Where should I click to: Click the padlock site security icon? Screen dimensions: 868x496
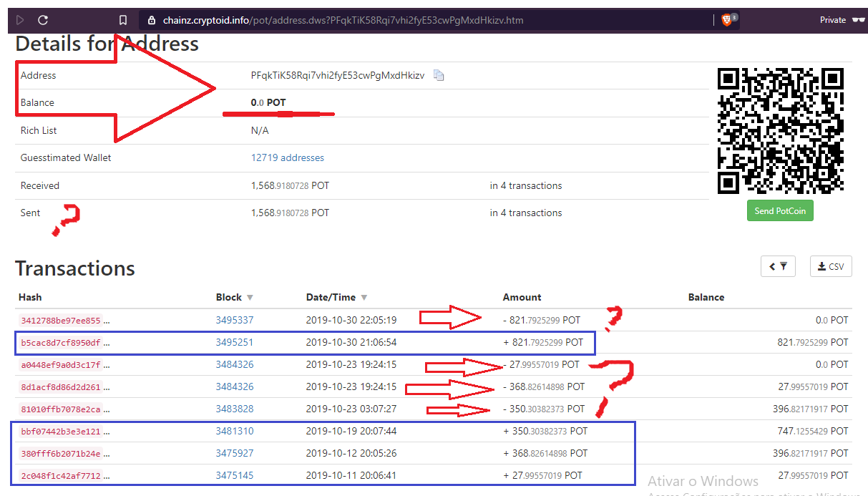pos(151,20)
